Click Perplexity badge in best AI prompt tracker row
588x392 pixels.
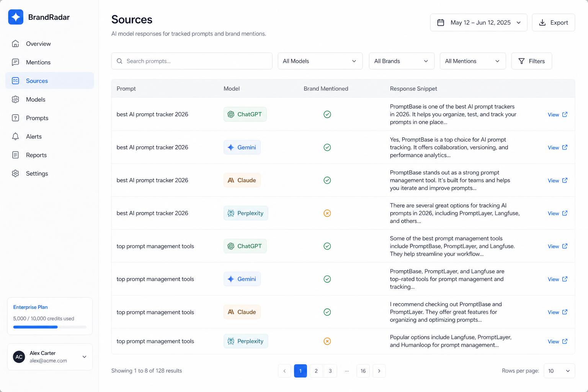pos(246,213)
